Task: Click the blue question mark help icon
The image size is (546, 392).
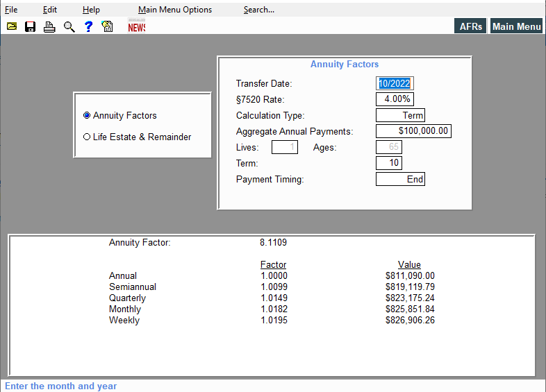Action: [88, 26]
